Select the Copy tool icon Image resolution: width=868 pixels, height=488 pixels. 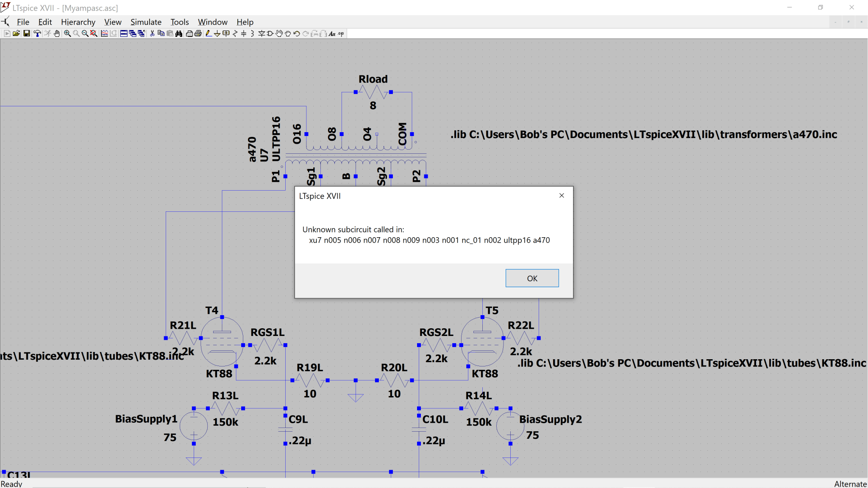click(x=161, y=33)
